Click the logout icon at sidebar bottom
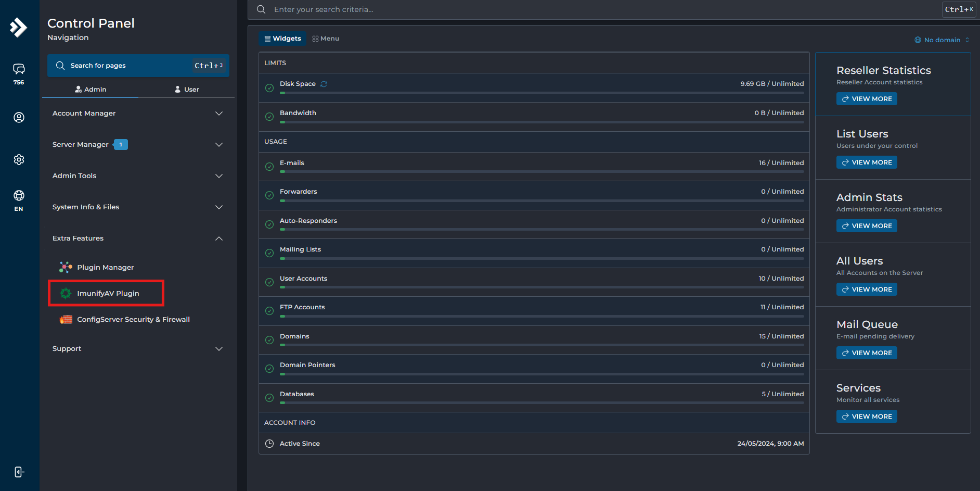 [19, 472]
